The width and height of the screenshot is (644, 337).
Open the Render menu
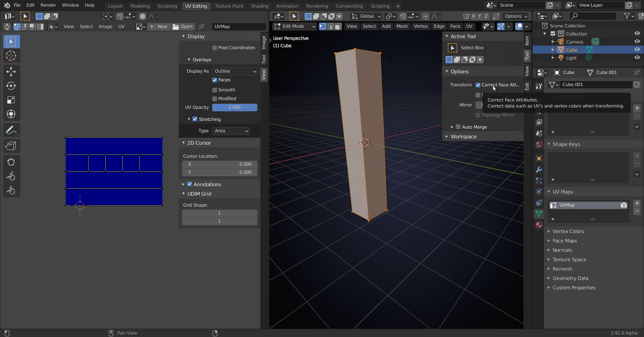[x=48, y=5]
